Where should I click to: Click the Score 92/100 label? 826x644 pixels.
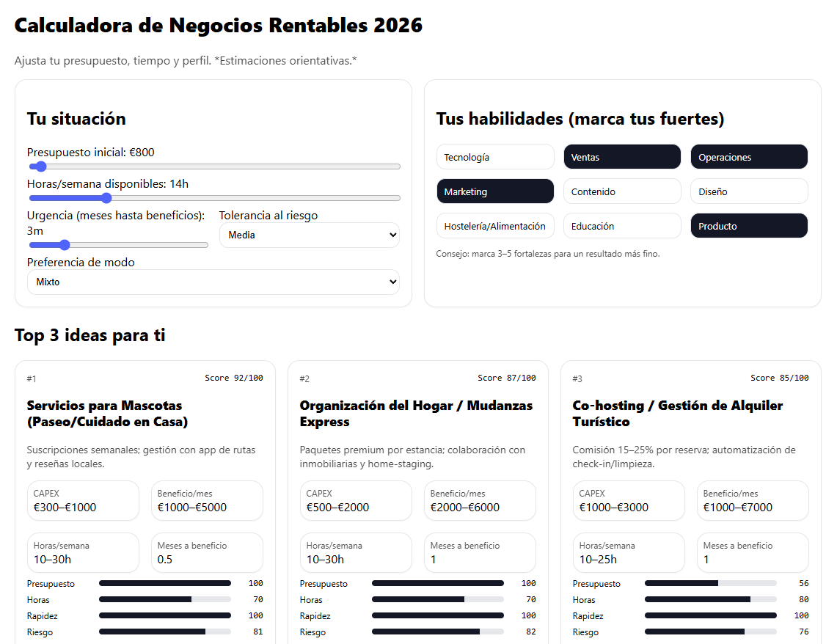(x=234, y=378)
